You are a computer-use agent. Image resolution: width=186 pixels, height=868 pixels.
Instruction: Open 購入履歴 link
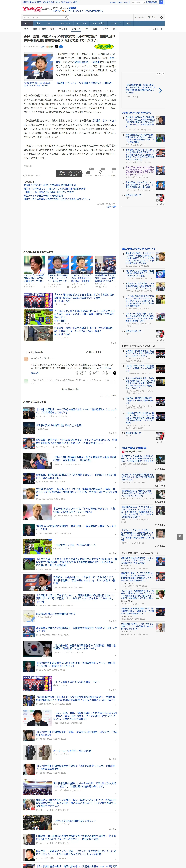(152, 18)
